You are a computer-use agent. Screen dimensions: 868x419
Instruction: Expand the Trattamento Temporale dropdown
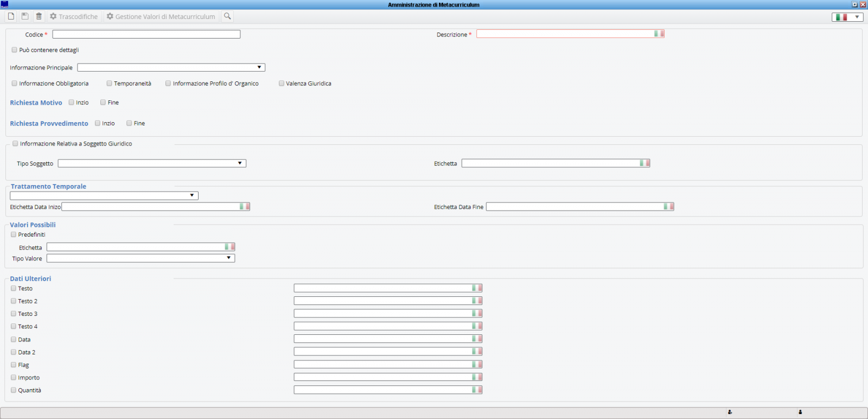(x=104, y=195)
